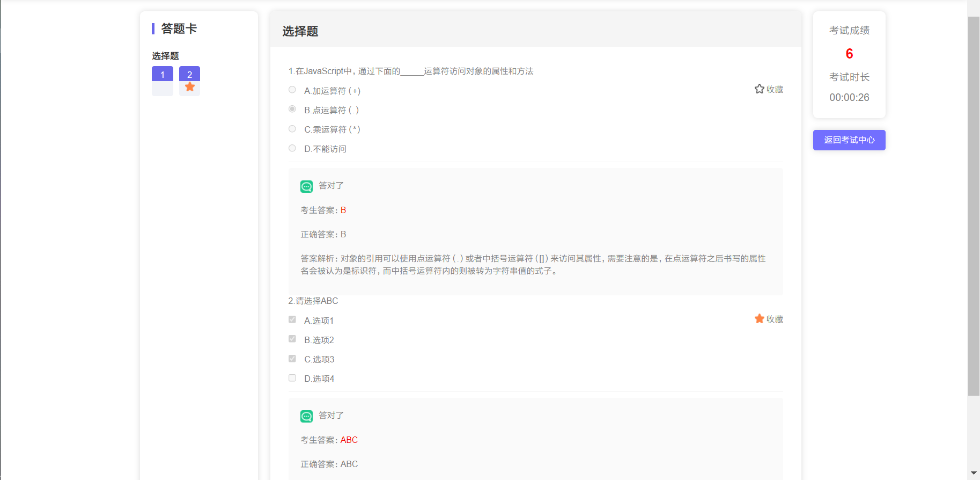The image size is (980, 480).
Task: Select radio option A.加运算符 (+)
Action: click(x=292, y=90)
